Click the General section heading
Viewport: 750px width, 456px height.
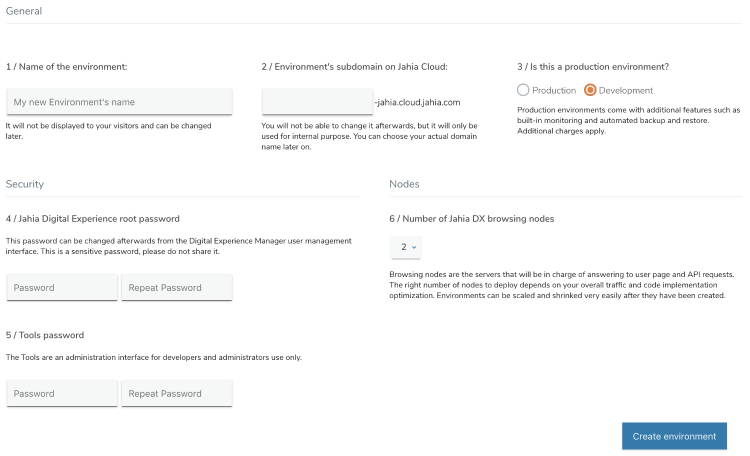click(24, 11)
